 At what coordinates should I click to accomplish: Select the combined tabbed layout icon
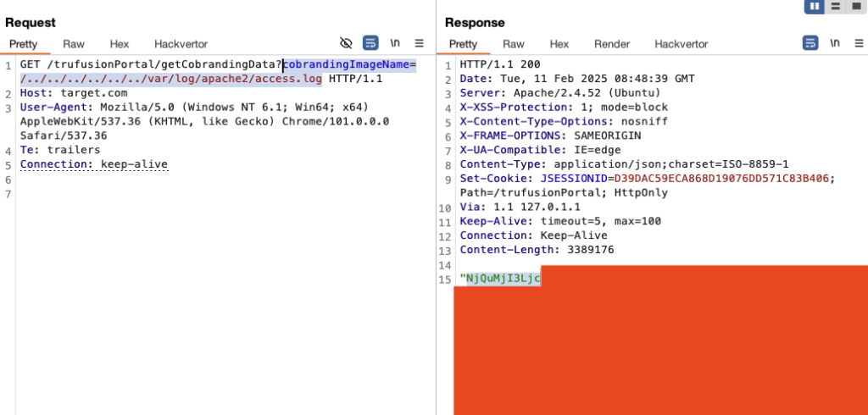pos(856,6)
